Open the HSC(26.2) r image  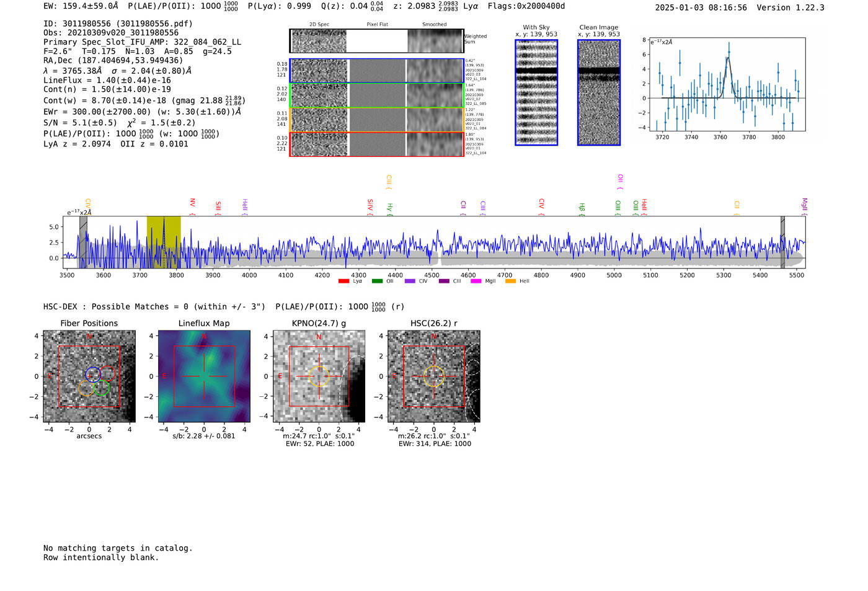433,376
